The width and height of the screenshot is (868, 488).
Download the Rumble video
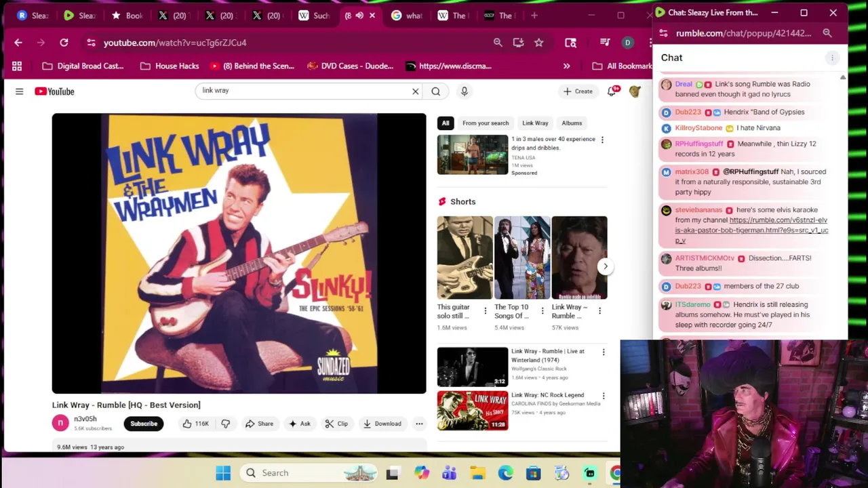point(382,424)
